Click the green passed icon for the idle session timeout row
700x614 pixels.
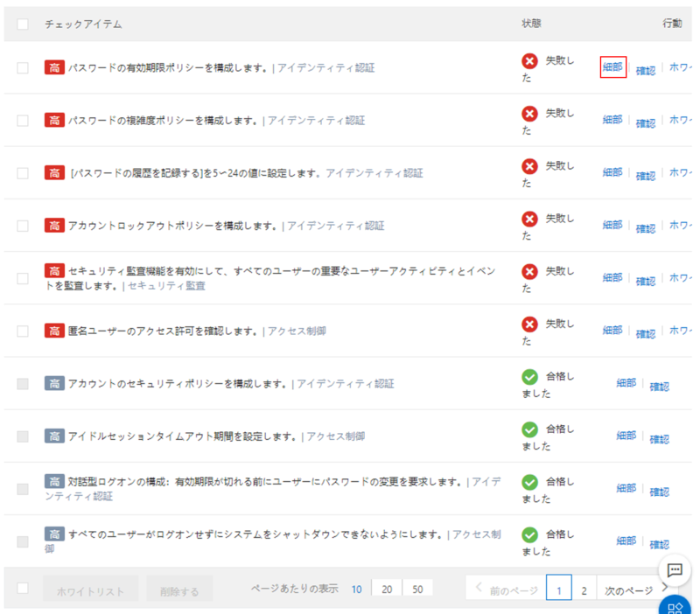coord(529,429)
